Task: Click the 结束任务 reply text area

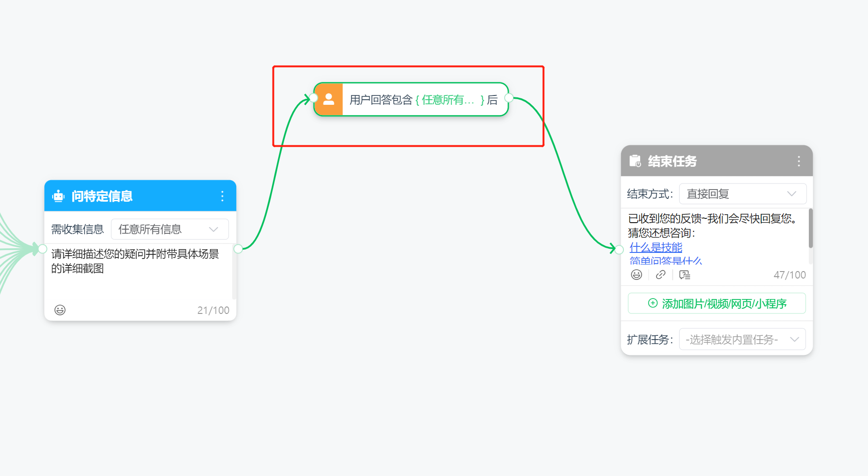Action: point(713,226)
